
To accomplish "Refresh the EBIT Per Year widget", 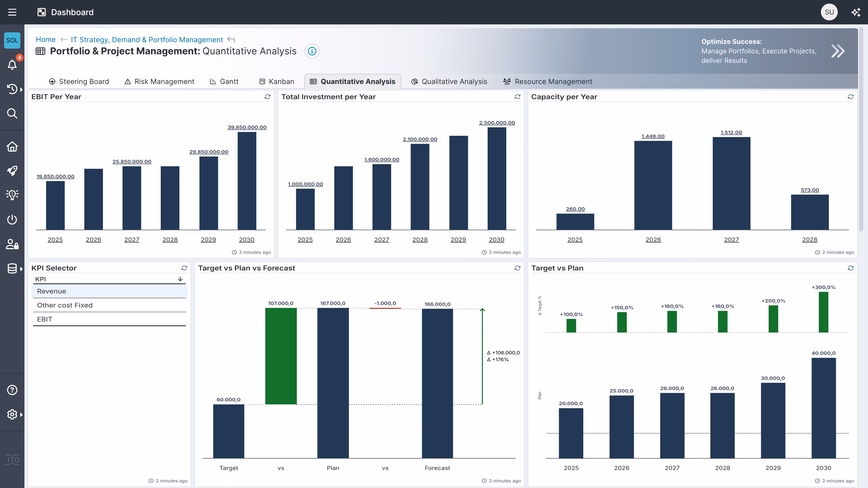I will pos(268,97).
